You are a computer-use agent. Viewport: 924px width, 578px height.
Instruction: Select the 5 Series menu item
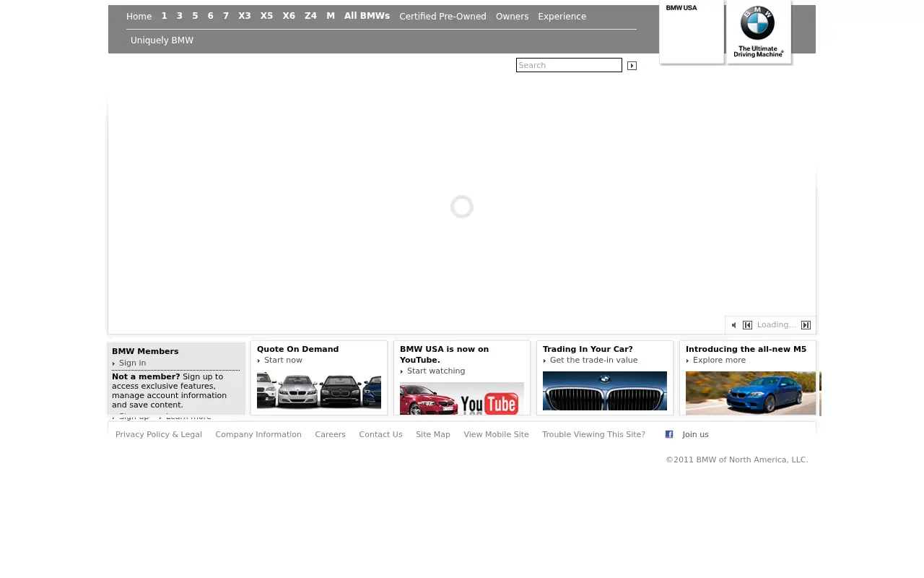pos(195,16)
